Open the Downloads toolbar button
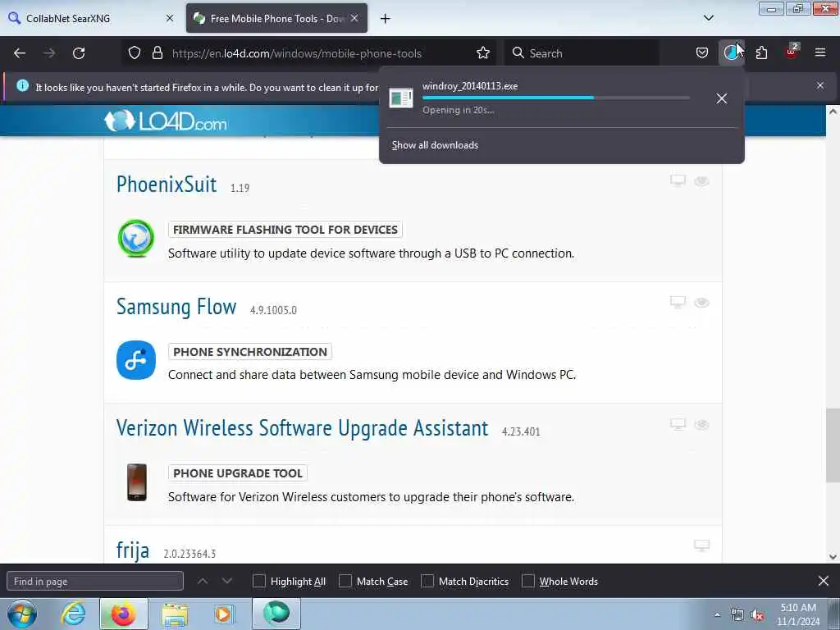Viewport: 840px width, 630px height. pyautogui.click(x=731, y=53)
